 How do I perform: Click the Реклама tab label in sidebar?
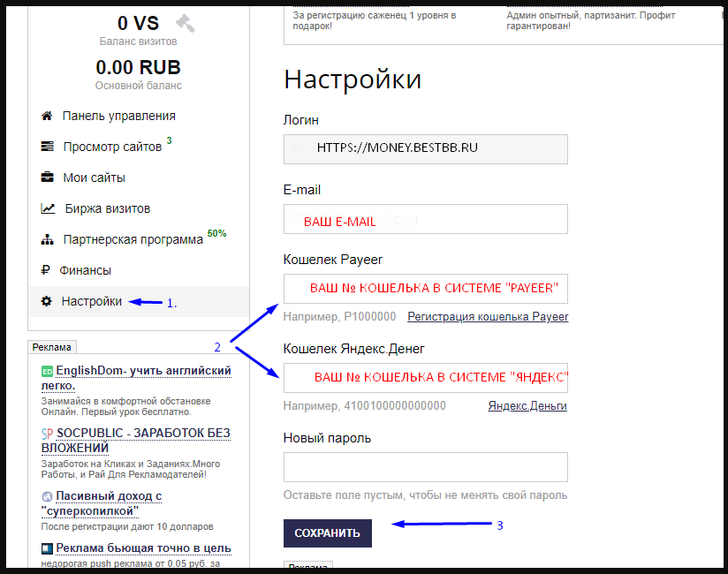coord(52,347)
